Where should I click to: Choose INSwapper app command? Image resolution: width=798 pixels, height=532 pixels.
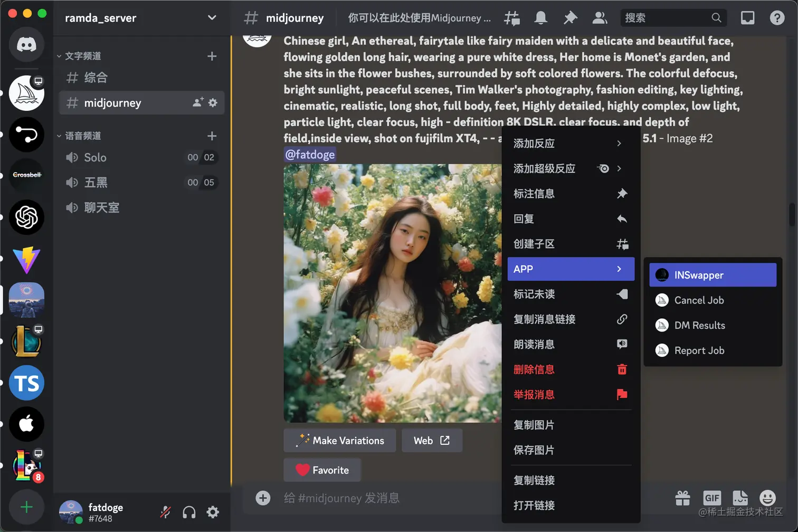click(712, 275)
